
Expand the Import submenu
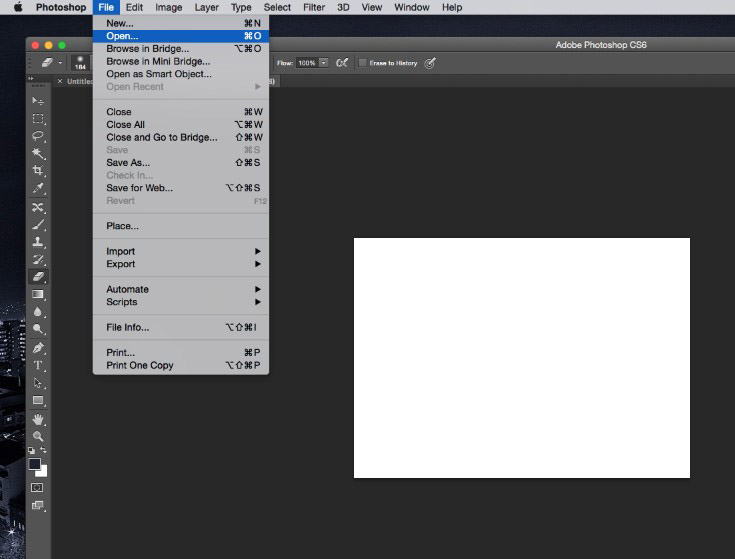pyautogui.click(x=182, y=251)
